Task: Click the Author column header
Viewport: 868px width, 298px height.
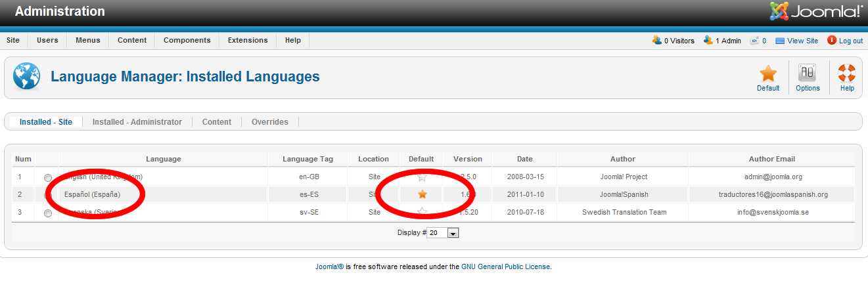Action: 623,159
